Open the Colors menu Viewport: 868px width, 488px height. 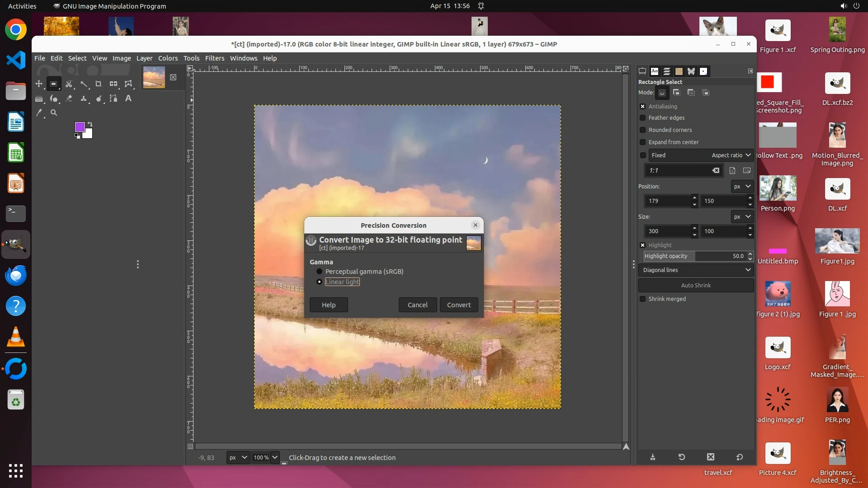click(168, 58)
